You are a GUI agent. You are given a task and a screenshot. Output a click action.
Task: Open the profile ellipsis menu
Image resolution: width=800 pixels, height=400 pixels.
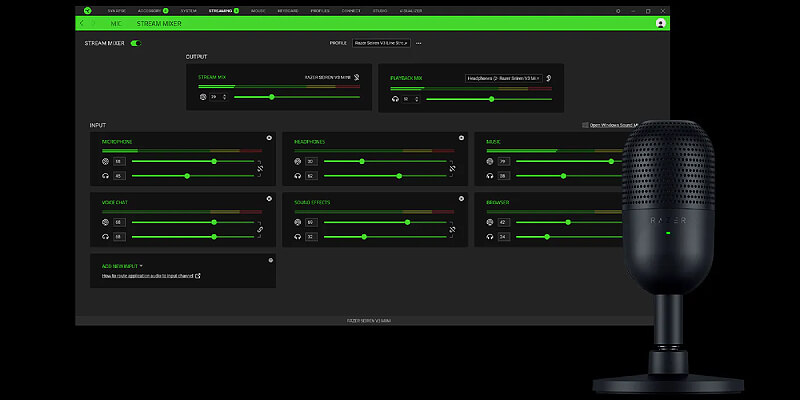tap(418, 43)
